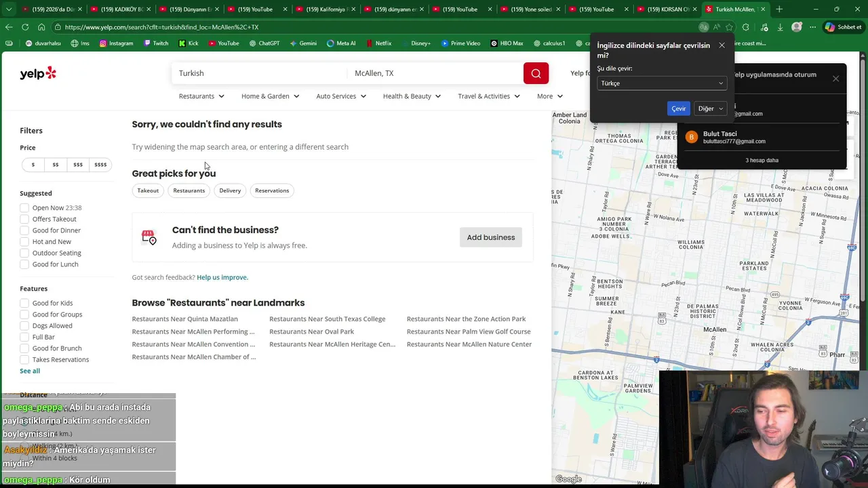Open the browser profile avatar icon

(797, 27)
